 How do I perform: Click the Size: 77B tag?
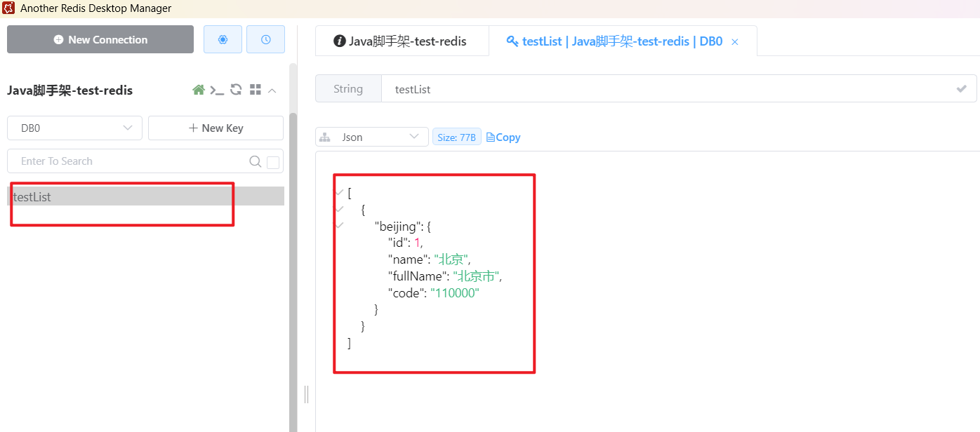(456, 137)
